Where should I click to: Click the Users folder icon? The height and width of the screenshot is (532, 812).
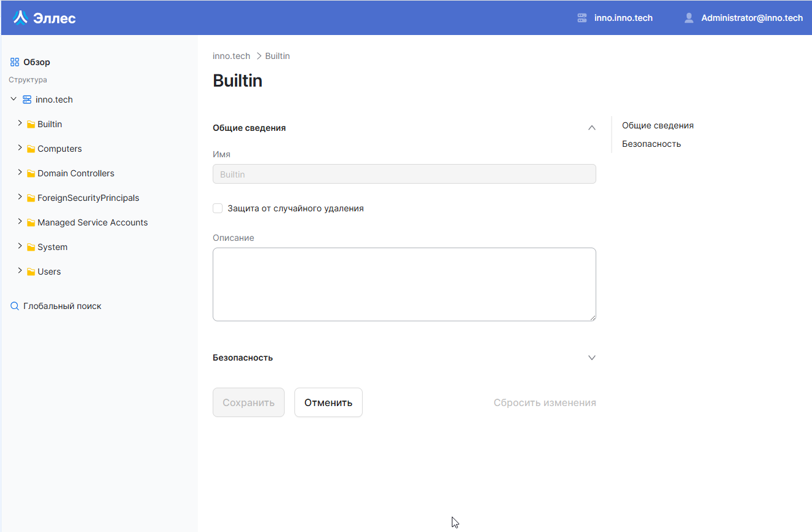click(x=31, y=271)
